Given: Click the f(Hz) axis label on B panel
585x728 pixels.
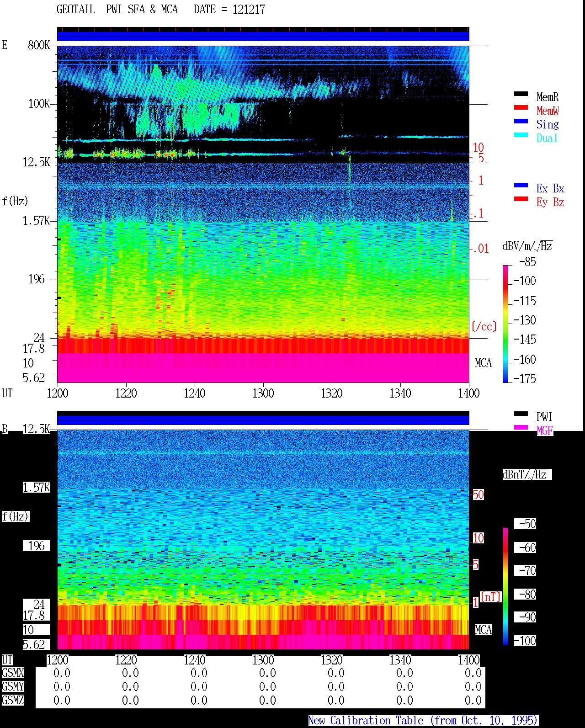Looking at the screenshot, I should [x=15, y=516].
